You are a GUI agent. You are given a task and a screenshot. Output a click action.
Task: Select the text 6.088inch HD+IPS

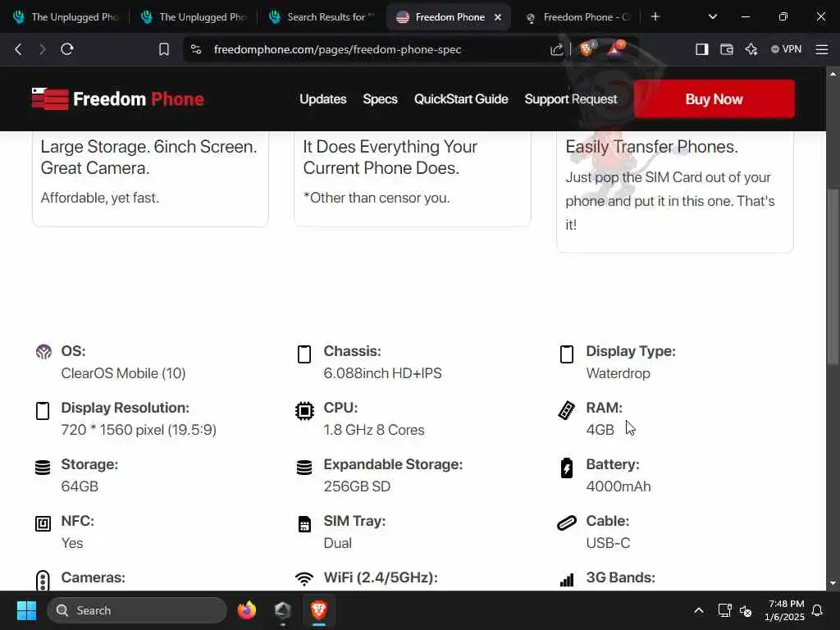[x=382, y=373]
